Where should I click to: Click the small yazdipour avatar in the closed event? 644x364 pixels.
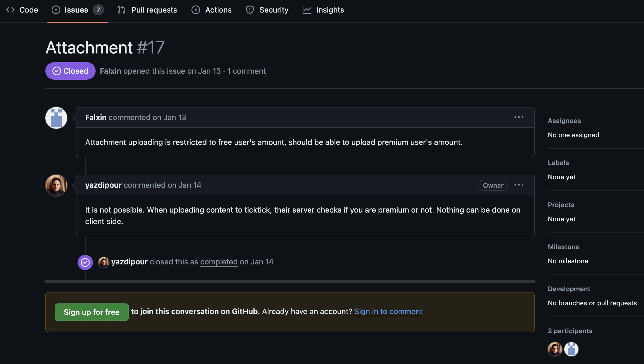point(104,262)
